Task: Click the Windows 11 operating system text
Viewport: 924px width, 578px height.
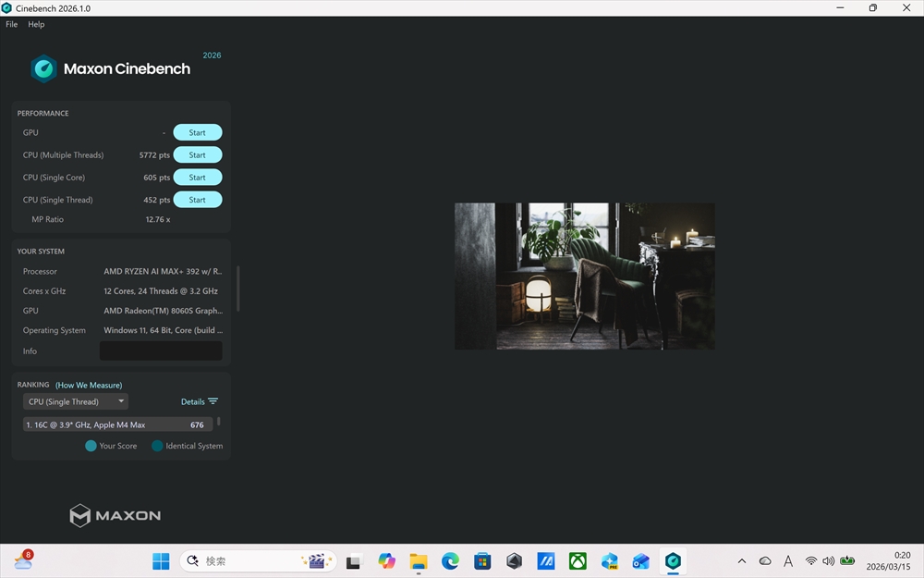Action: coord(164,330)
